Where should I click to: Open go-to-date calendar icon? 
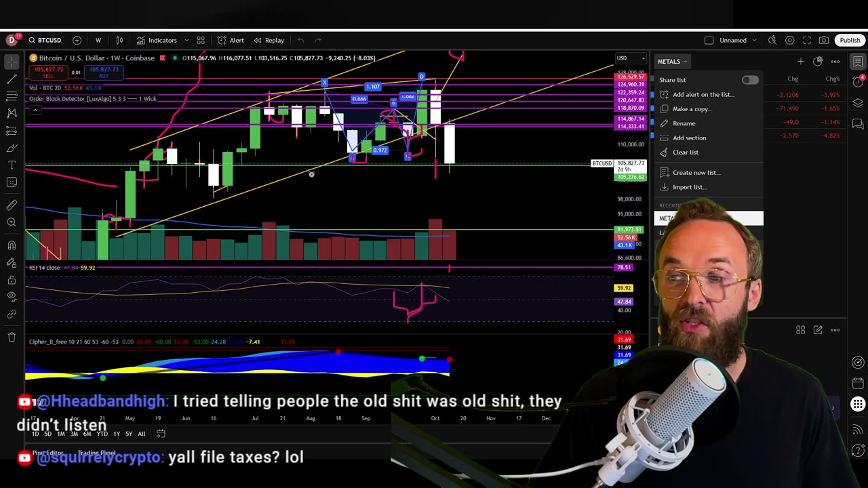pos(161,434)
